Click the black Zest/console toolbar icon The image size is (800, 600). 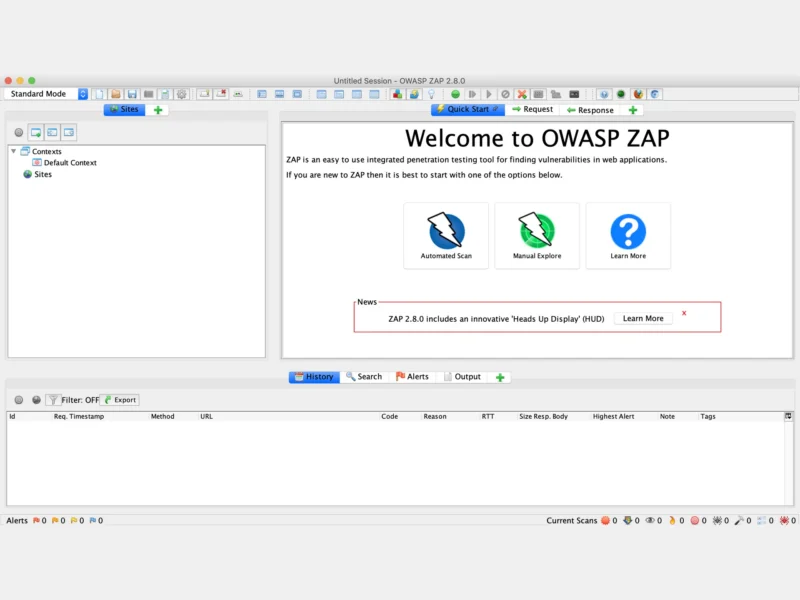[574, 94]
